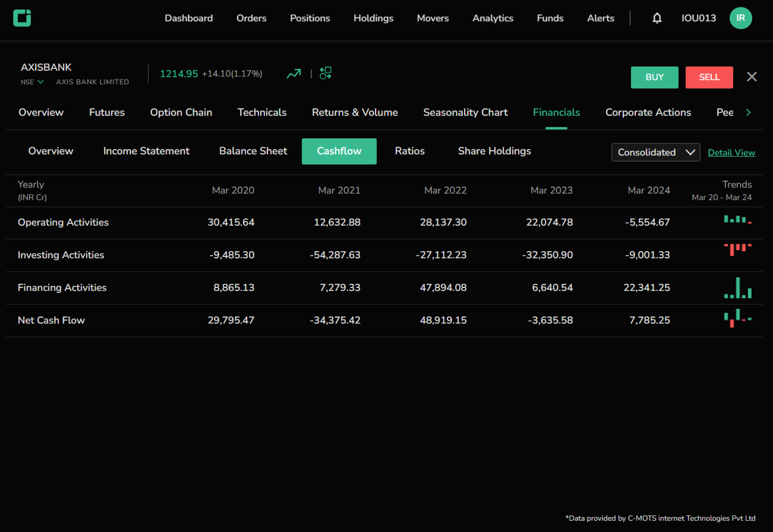Click the Trends Mar 20 - Mar 24 header
The image size is (773, 532).
[722, 191]
